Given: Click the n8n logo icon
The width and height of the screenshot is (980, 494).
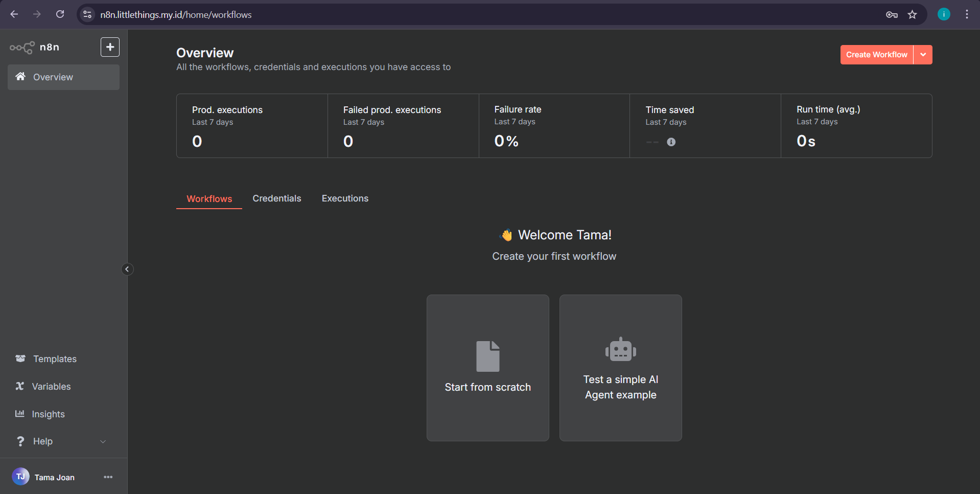Looking at the screenshot, I should click(x=22, y=48).
